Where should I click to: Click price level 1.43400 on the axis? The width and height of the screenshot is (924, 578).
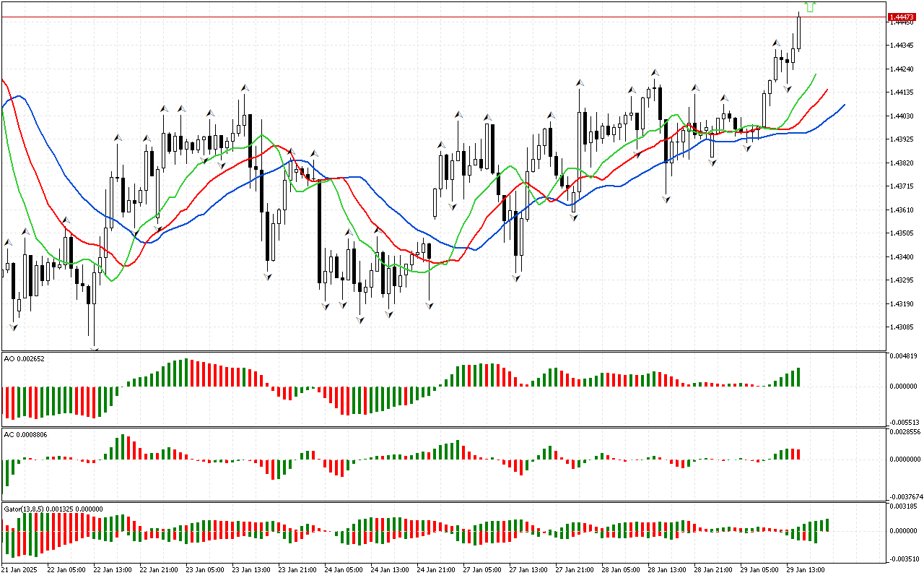(x=902, y=257)
